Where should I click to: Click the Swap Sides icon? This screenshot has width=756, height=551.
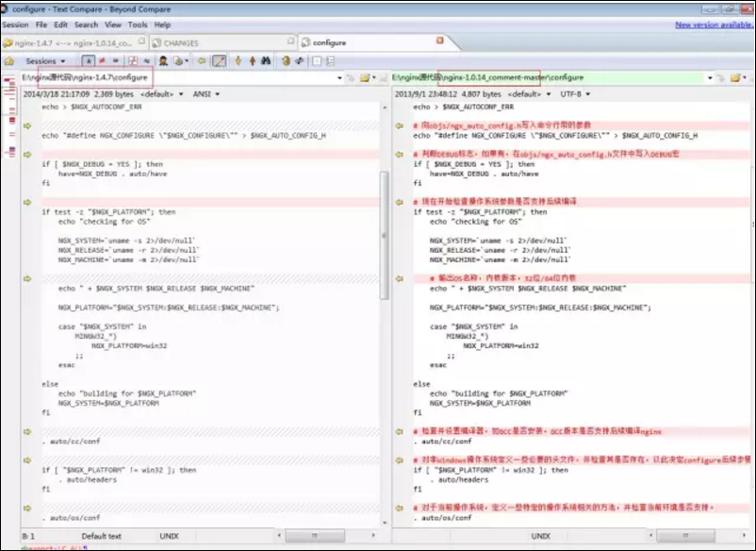tap(300, 60)
